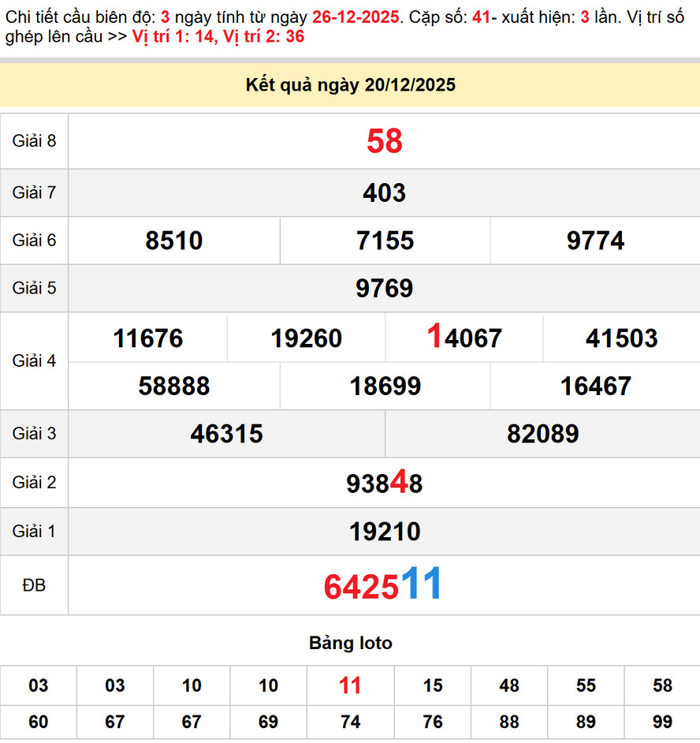Select 58888 in the Giải 4 row
This screenshot has height=743, width=700.
click(x=175, y=386)
